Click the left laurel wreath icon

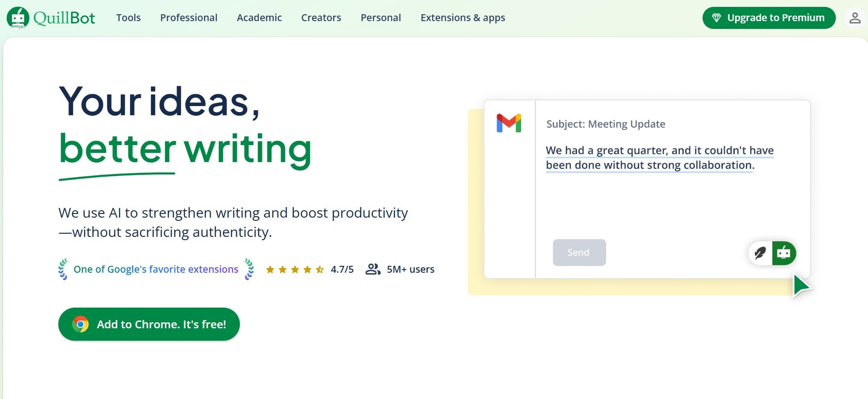[63, 269]
